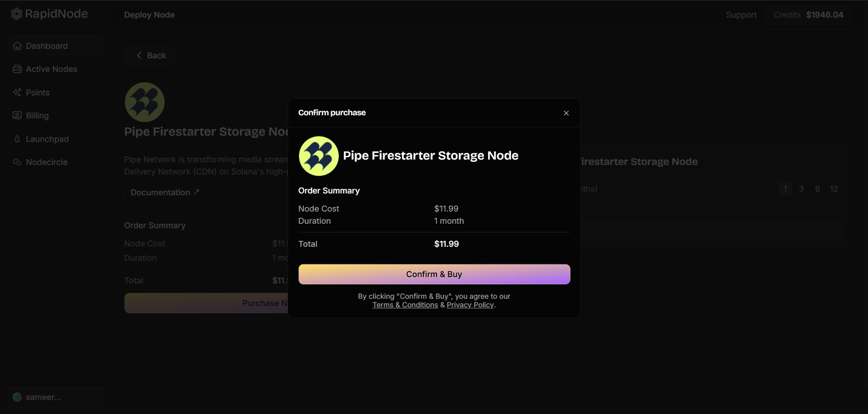Open the sameer account menu
This screenshot has width=868, height=414.
[43, 397]
